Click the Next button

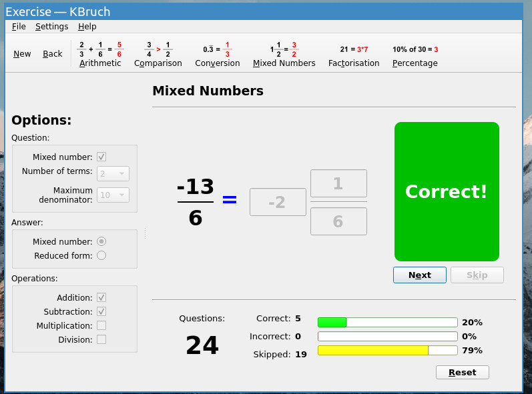tap(420, 275)
